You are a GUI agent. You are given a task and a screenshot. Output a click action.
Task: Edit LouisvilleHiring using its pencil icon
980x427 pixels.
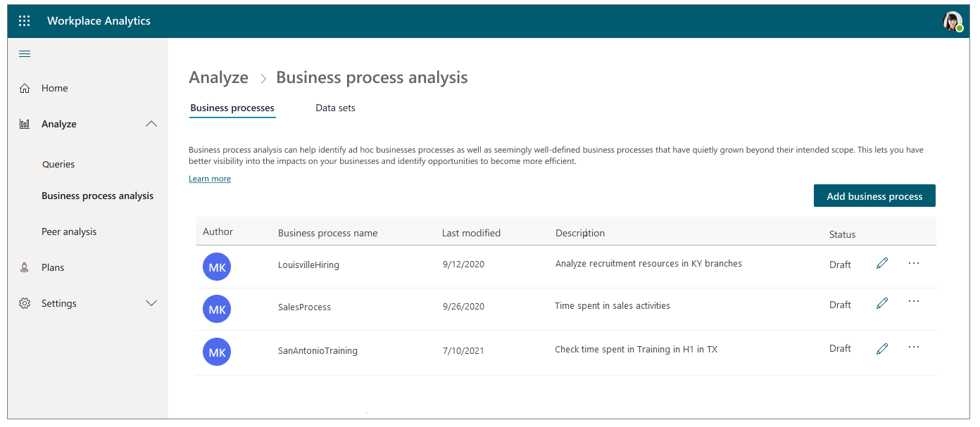click(x=882, y=262)
